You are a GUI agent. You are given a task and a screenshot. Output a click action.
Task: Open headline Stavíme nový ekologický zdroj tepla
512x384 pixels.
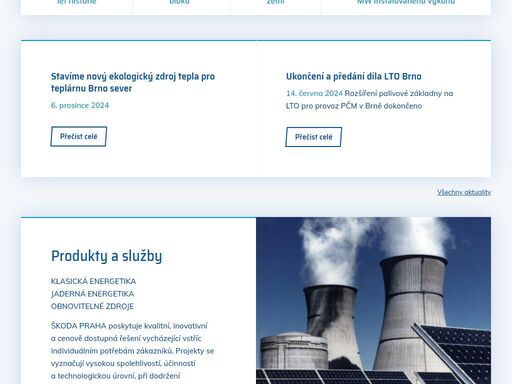(x=133, y=82)
